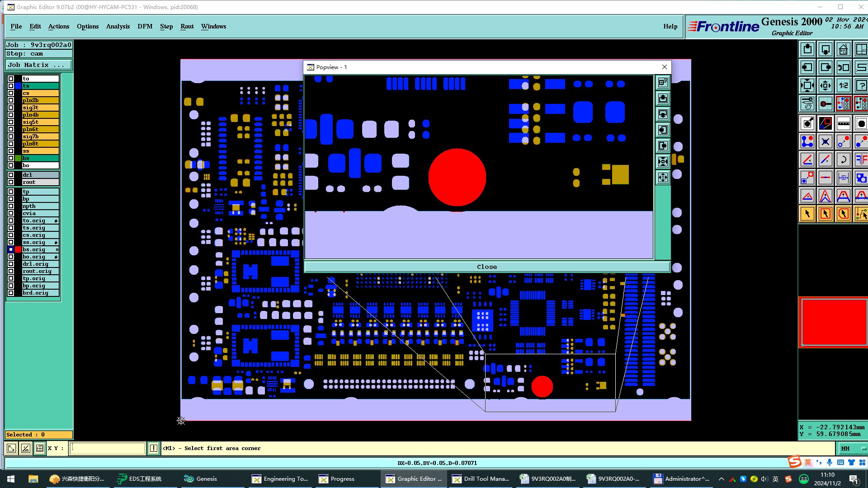Expand the to.orig layer hand marker
This screenshot has height=488, width=868.
(56, 221)
